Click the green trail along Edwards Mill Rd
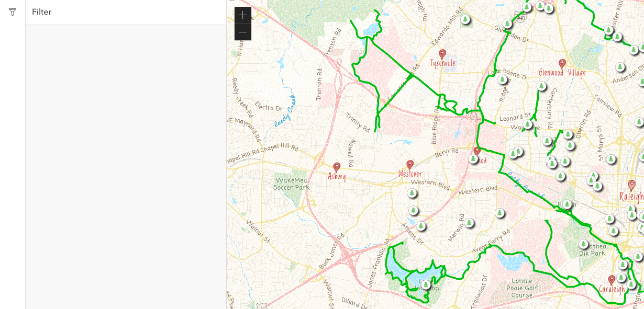This screenshot has height=309, width=644. 395,93
